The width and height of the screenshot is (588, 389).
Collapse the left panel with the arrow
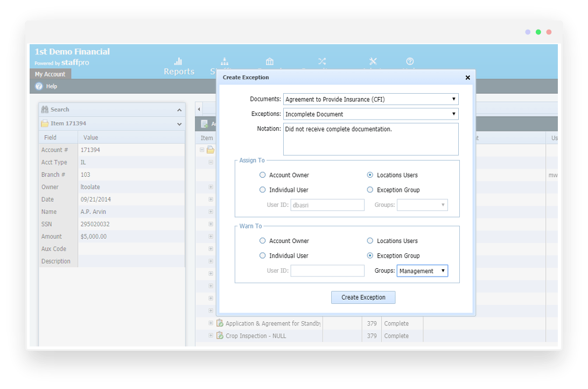(x=199, y=109)
